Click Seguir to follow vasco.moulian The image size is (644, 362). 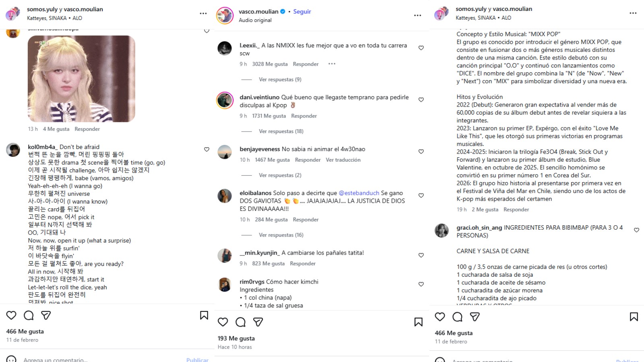(x=302, y=12)
